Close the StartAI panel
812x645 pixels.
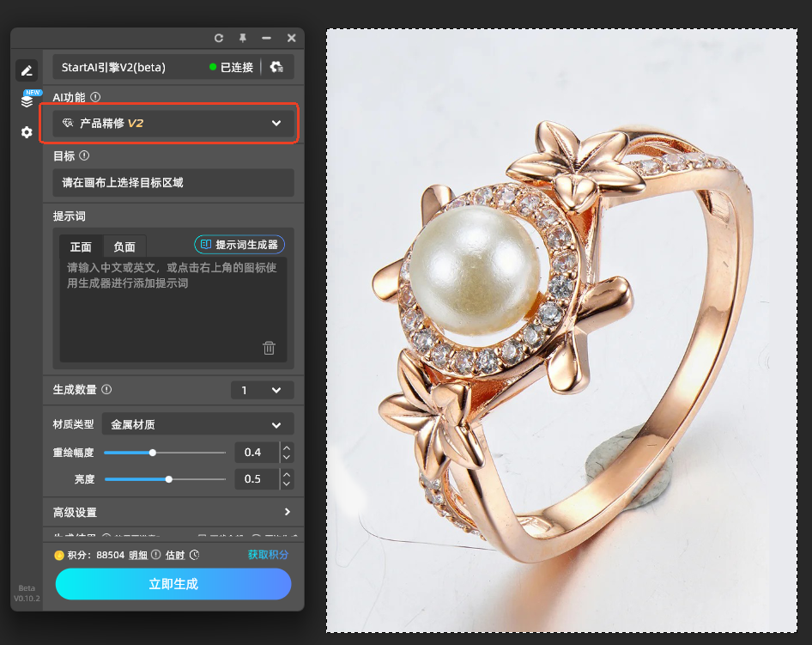pyautogui.click(x=292, y=38)
